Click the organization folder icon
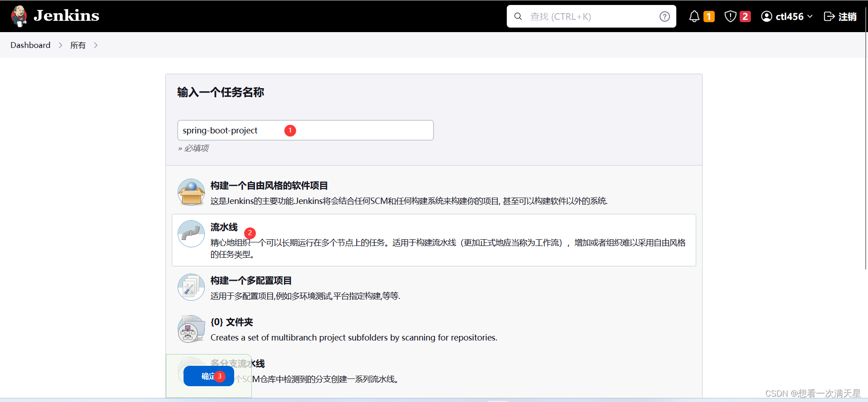 (191, 329)
